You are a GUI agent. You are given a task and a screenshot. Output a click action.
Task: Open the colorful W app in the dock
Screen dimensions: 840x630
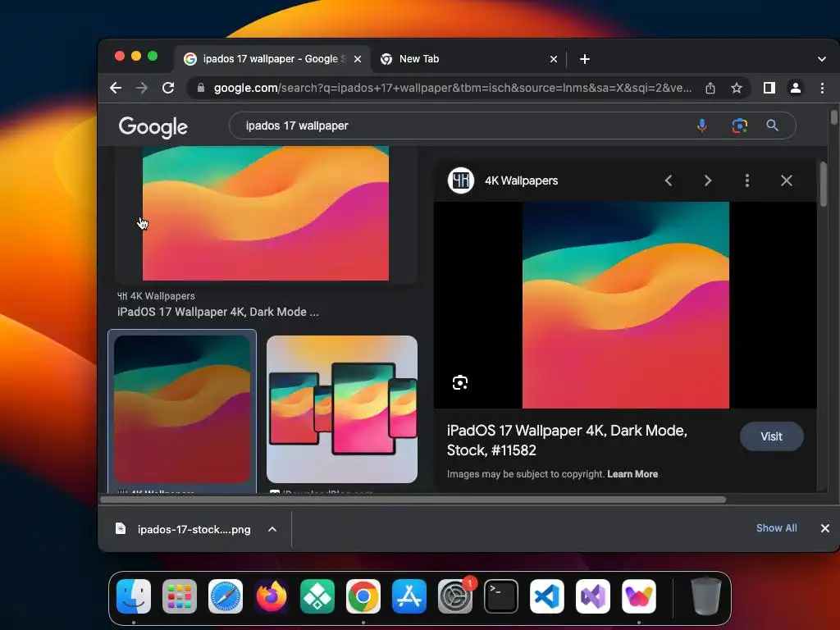tap(639, 596)
